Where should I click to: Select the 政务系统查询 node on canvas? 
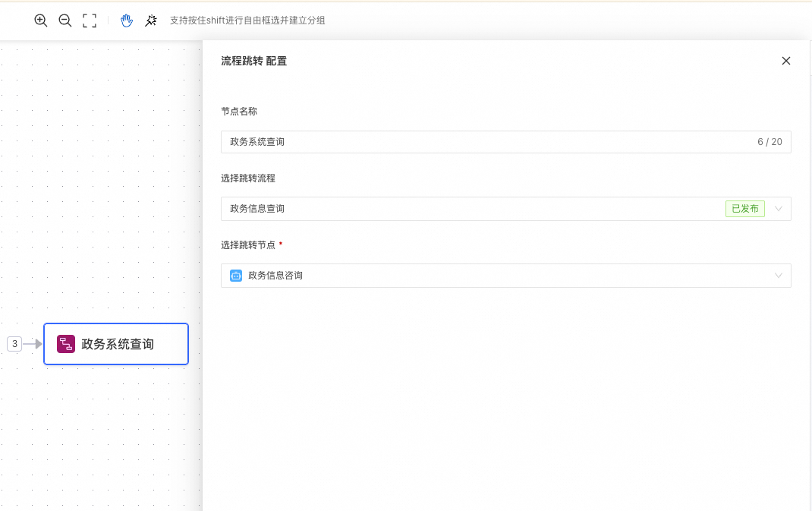coord(116,344)
